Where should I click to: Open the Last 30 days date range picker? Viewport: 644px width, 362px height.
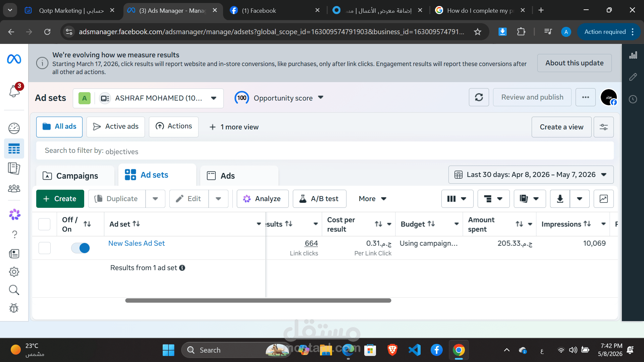click(531, 175)
